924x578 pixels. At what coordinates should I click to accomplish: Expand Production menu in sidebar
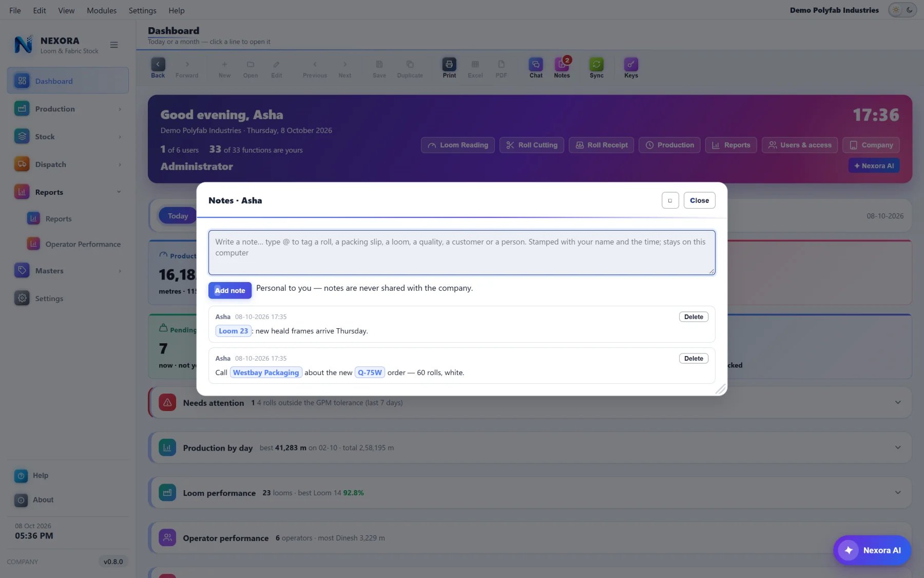68,109
